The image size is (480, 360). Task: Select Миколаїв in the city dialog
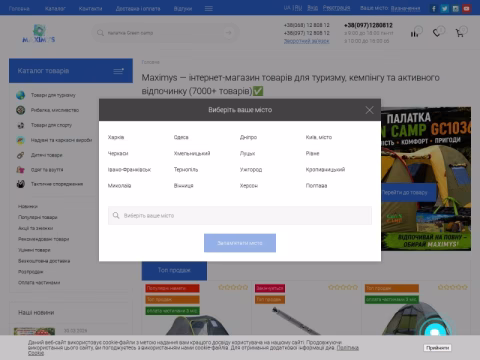pyautogui.click(x=119, y=186)
